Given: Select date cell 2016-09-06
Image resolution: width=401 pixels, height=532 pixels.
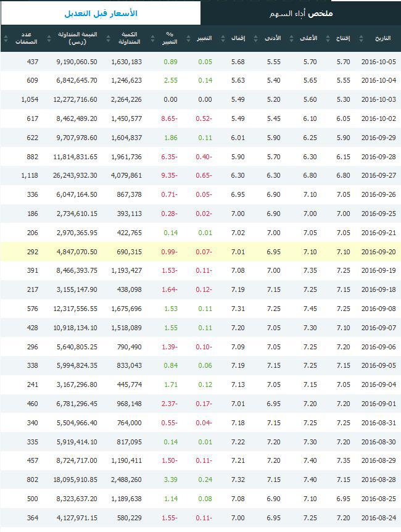Looking at the screenshot, I should coord(379,347).
